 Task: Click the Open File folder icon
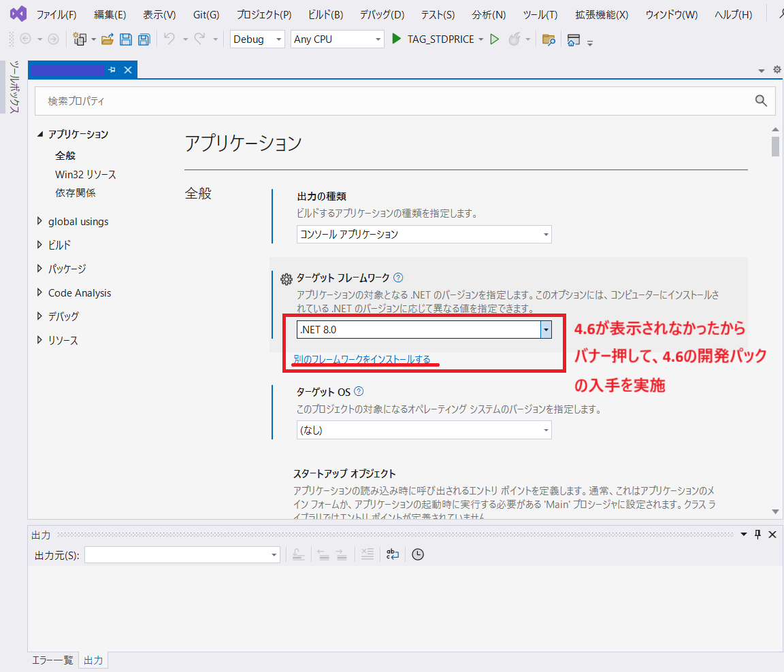[x=107, y=39]
